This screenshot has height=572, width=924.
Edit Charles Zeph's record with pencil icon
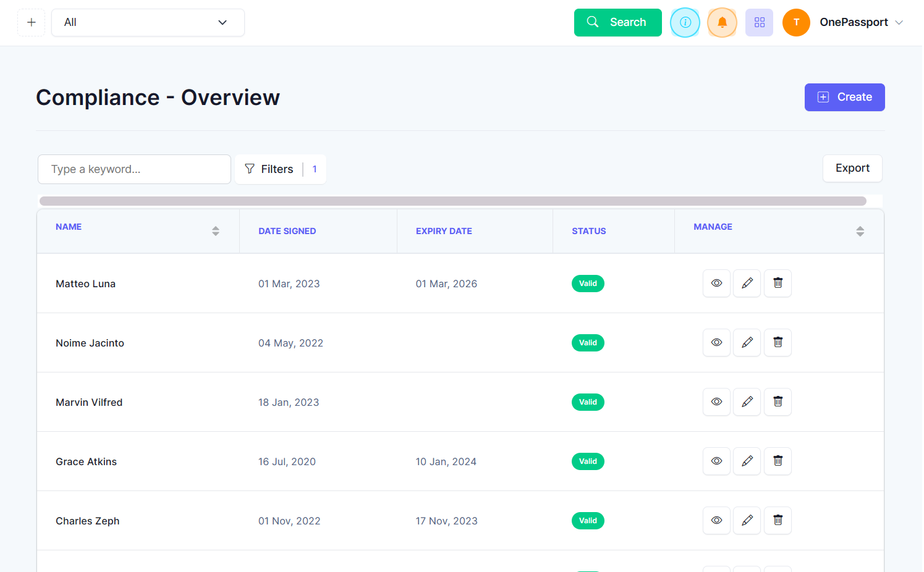point(747,521)
